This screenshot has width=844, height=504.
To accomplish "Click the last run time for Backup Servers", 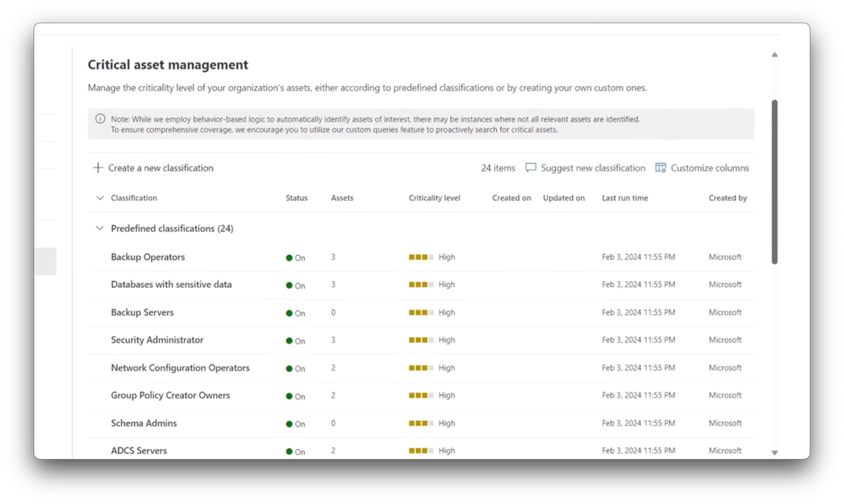I will [639, 312].
